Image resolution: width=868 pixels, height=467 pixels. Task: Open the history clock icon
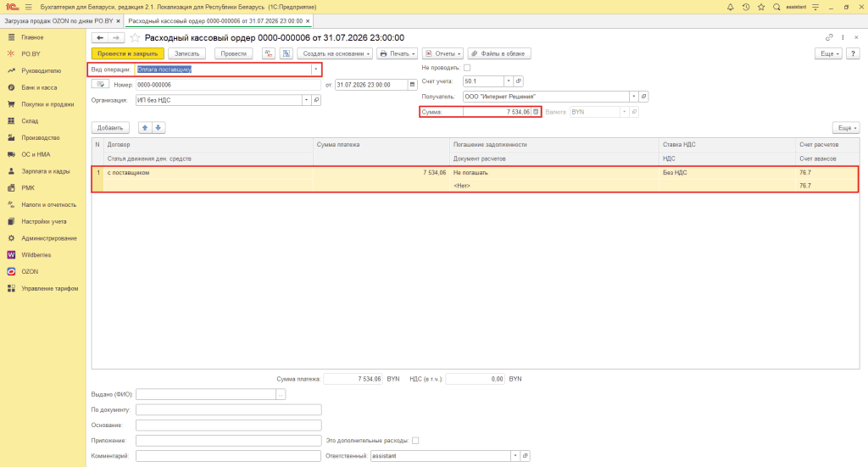tap(746, 7)
